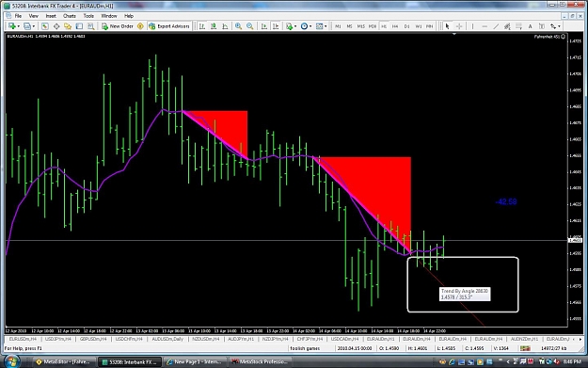This screenshot has width=588, height=368.
Task: Switch to the GBPUSDm,H4 chart tab
Action: click(x=93, y=339)
